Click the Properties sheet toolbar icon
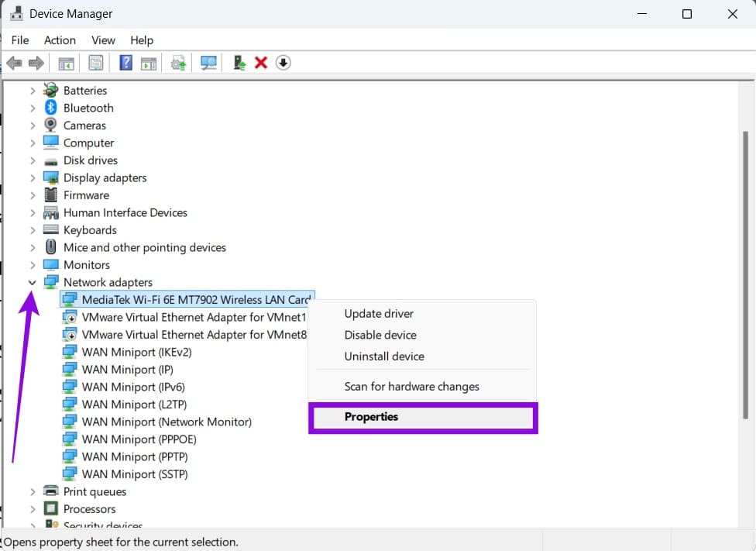 [x=96, y=63]
